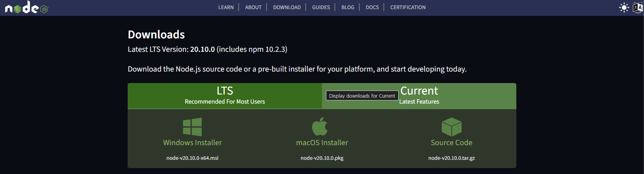This screenshot has width=644, height=174.
Task: Click the version number 20.10.0
Action: coord(202,49)
